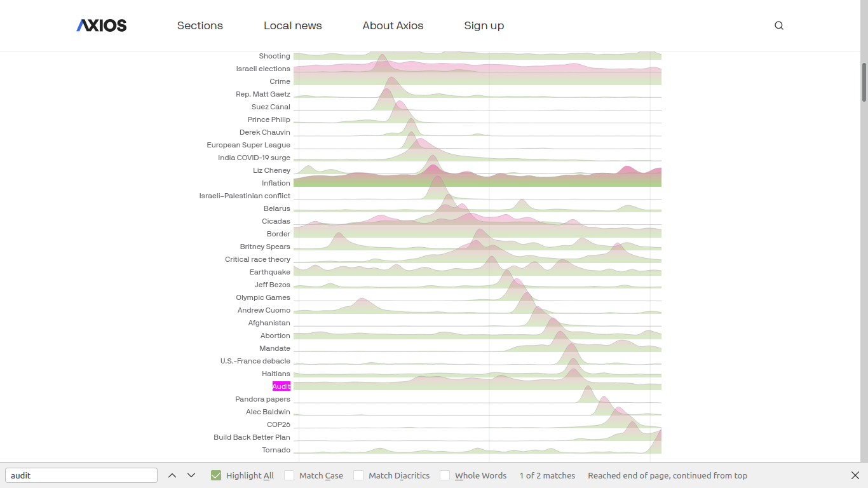
Task: Click the Tornado label
Action: 276,450
